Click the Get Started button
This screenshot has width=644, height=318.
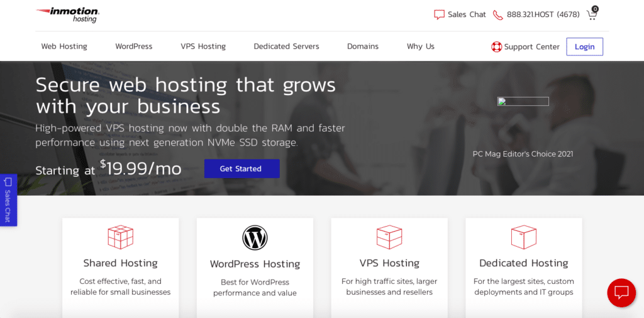[x=242, y=169]
